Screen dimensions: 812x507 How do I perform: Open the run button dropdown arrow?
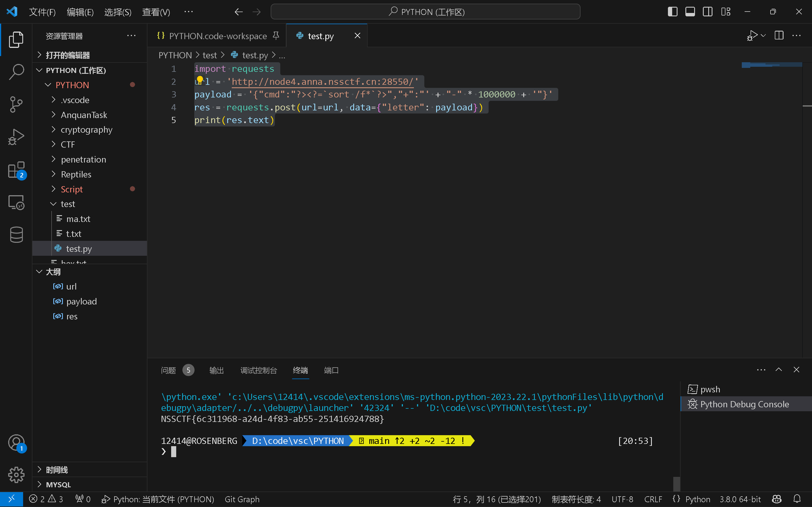(x=763, y=35)
